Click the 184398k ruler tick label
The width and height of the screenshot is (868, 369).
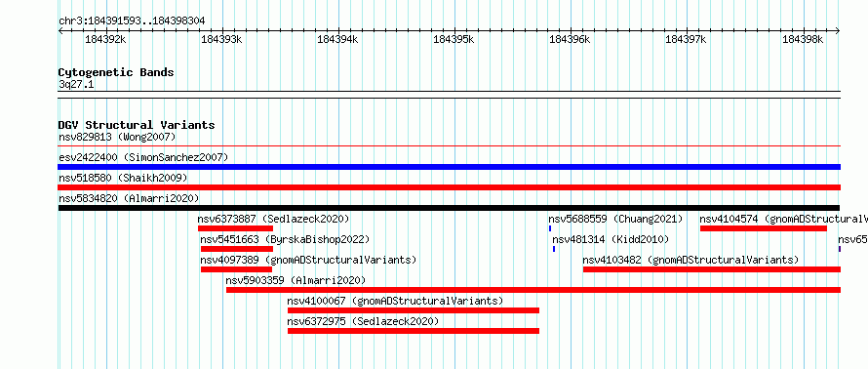(x=803, y=40)
